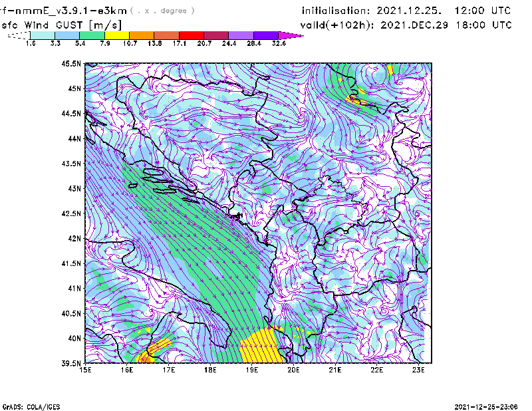The width and height of the screenshot is (532, 411).
Task: Click the legend value 7.9
Action: click(105, 43)
